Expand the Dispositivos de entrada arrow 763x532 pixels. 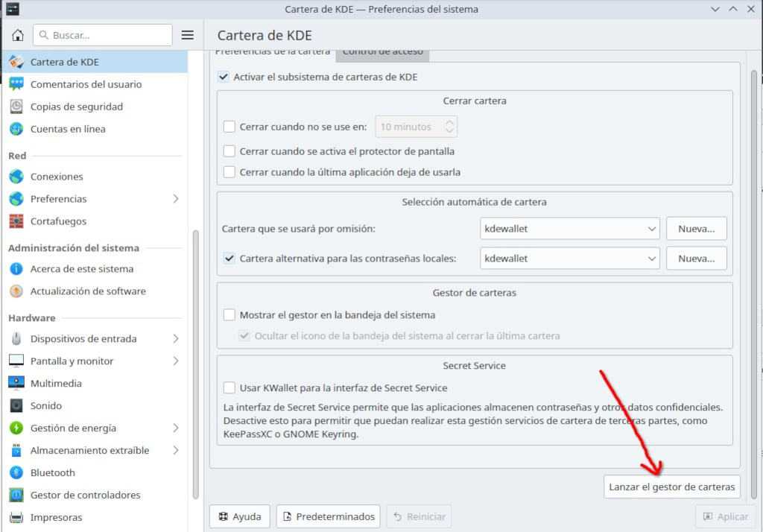click(x=176, y=338)
